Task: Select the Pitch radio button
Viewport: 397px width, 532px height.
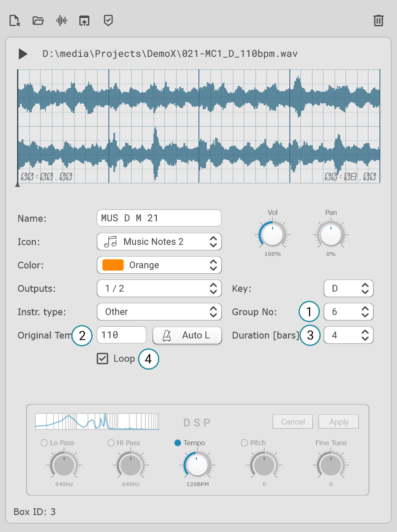Action: click(244, 443)
